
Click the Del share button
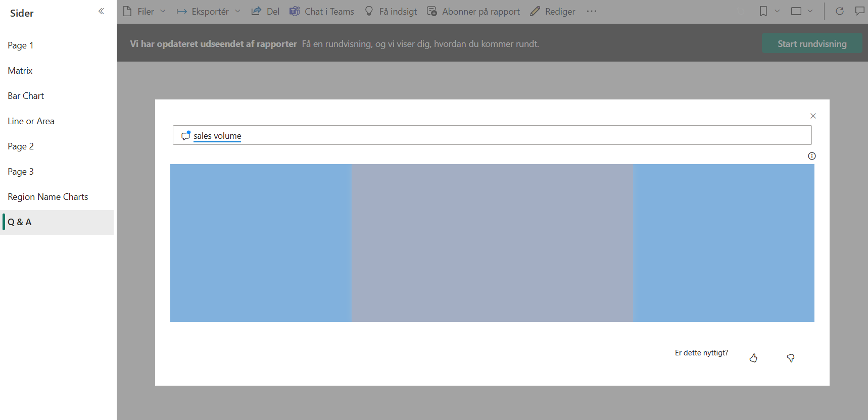coord(265,11)
